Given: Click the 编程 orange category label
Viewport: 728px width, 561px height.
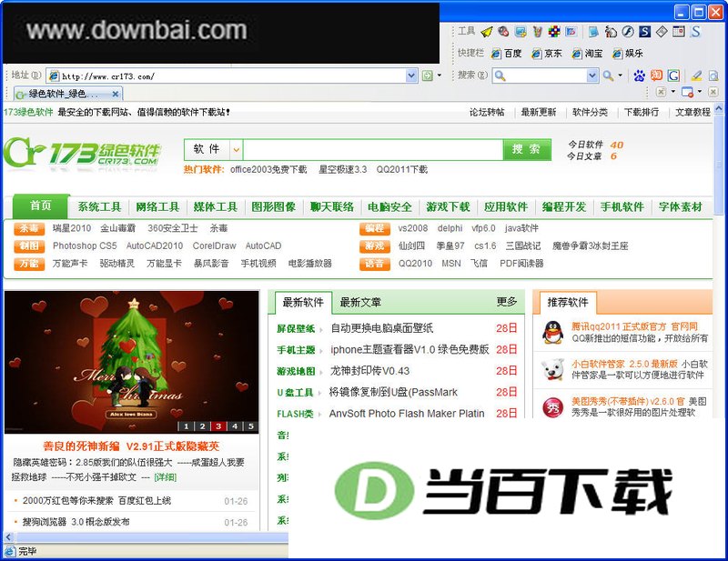Looking at the screenshot, I should [x=374, y=228].
